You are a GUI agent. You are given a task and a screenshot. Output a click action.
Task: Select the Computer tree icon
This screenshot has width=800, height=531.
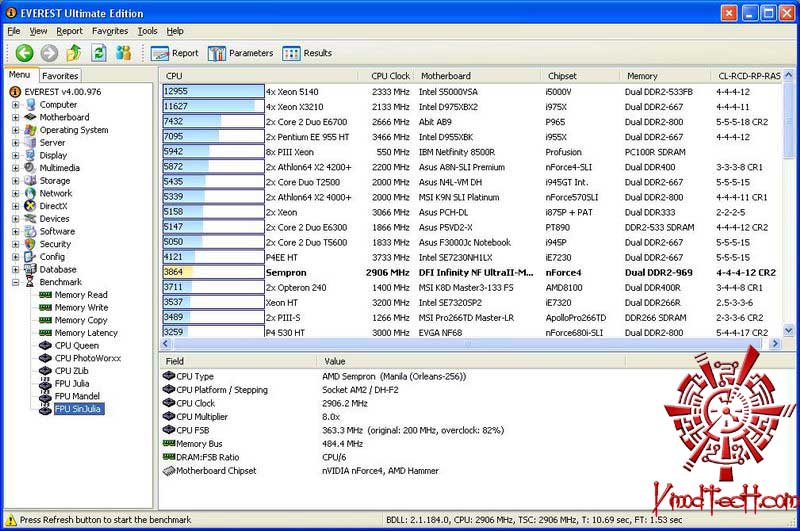31,105
